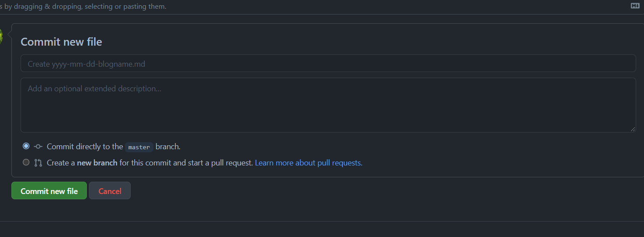Image resolution: width=644 pixels, height=237 pixels.
Task: Click the "Commit new file" heading
Action: coord(61,42)
